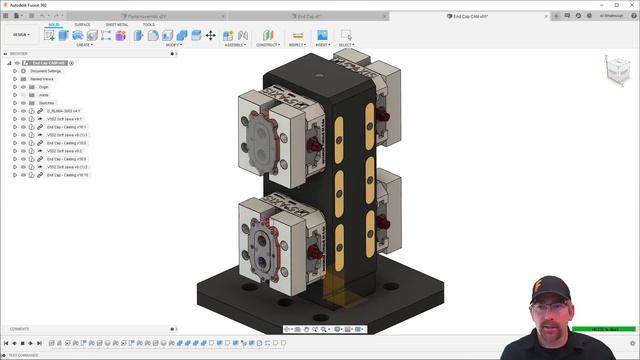Hide the VS52 Soft Jaws v9:2 component

[23, 151]
